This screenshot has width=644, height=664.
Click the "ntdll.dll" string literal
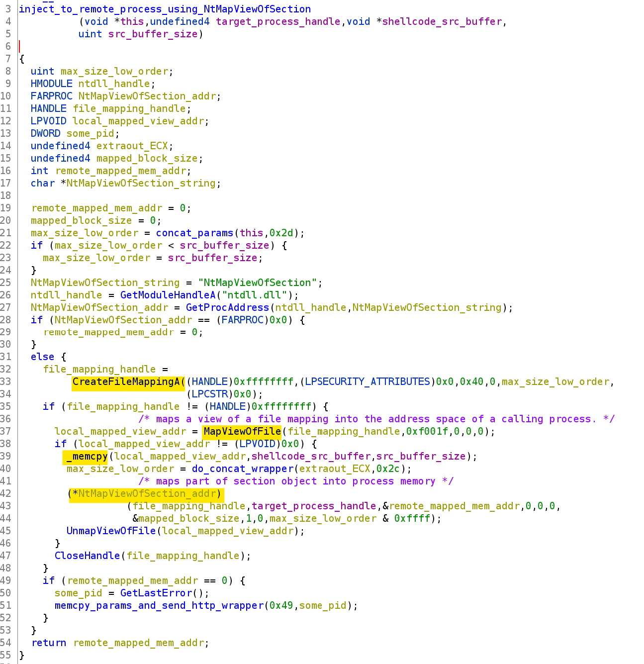pos(254,295)
